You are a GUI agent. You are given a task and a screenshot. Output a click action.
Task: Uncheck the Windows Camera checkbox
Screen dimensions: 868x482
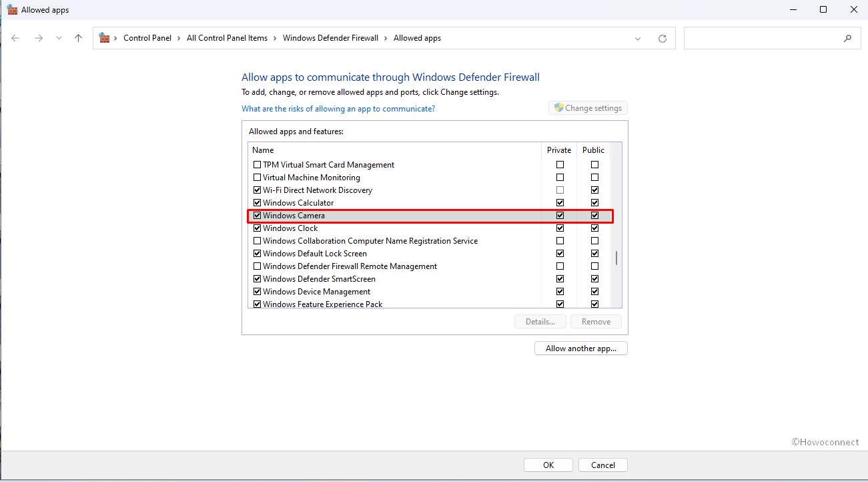(x=257, y=216)
